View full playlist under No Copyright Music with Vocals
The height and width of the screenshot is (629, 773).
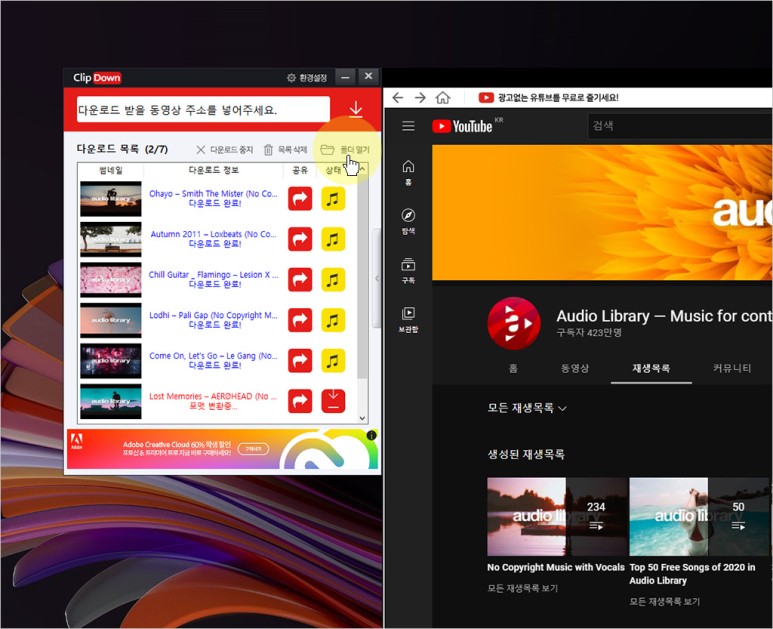pyautogui.click(x=523, y=588)
